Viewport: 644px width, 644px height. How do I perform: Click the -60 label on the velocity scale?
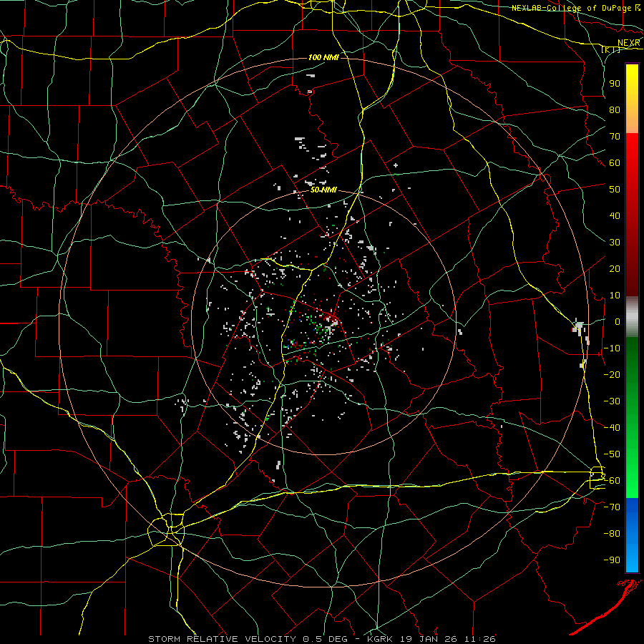pos(612,481)
